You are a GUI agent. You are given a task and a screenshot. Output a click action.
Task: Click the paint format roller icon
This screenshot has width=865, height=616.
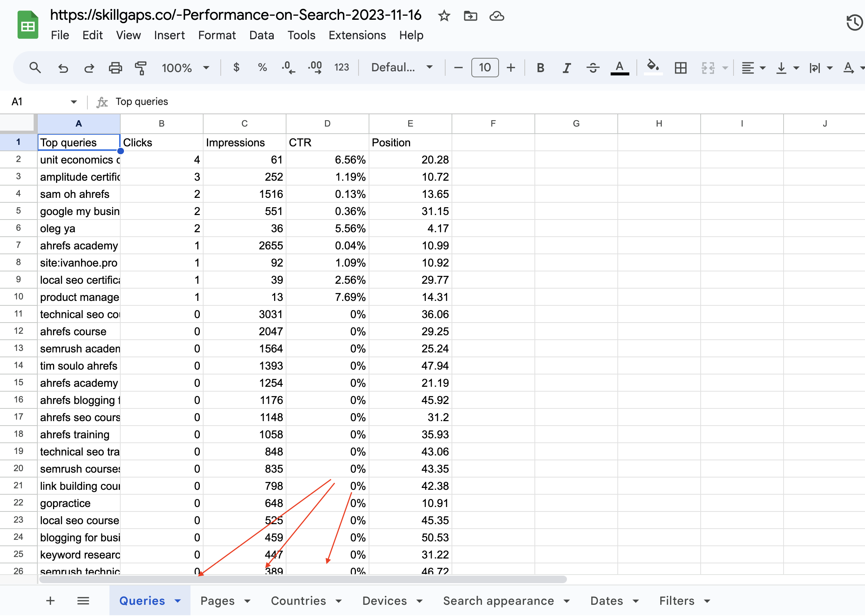pos(141,68)
